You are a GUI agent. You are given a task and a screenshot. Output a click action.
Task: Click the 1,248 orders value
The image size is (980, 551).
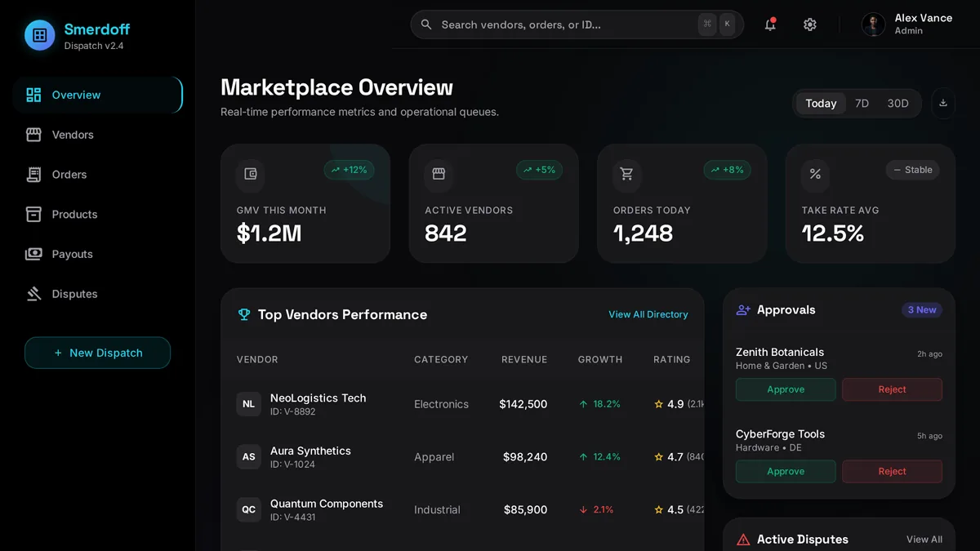tap(644, 233)
